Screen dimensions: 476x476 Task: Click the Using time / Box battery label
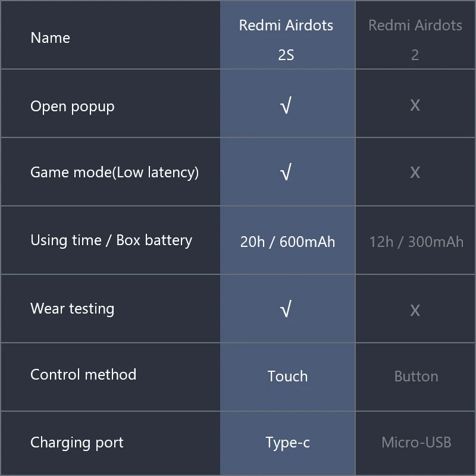[x=111, y=240]
